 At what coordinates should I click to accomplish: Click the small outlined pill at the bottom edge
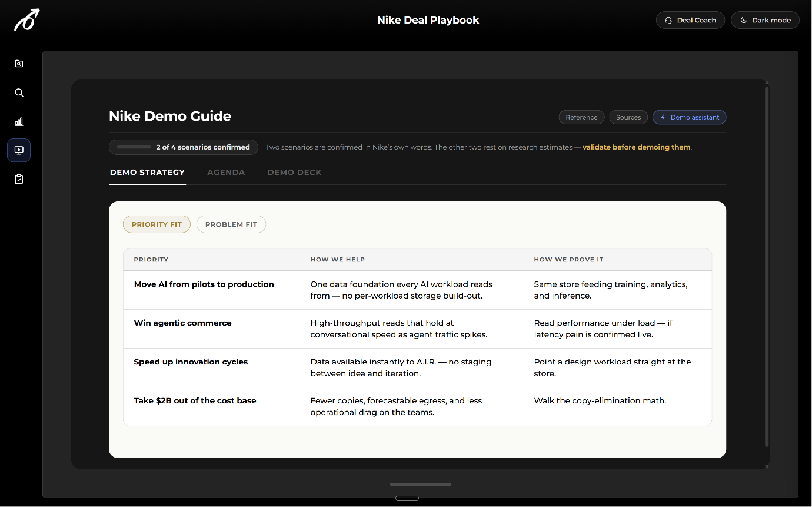407,498
